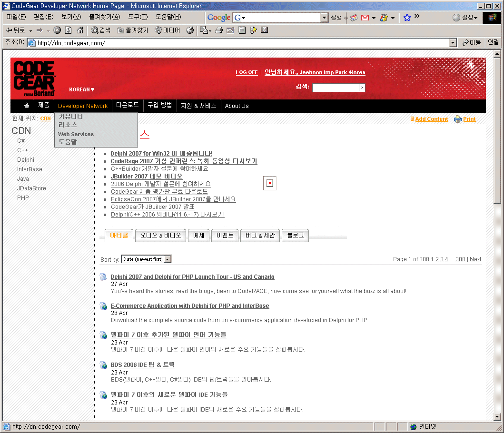The height and width of the screenshot is (433, 504).
Task: Click the printer icon next to Print link
Action: point(458,119)
